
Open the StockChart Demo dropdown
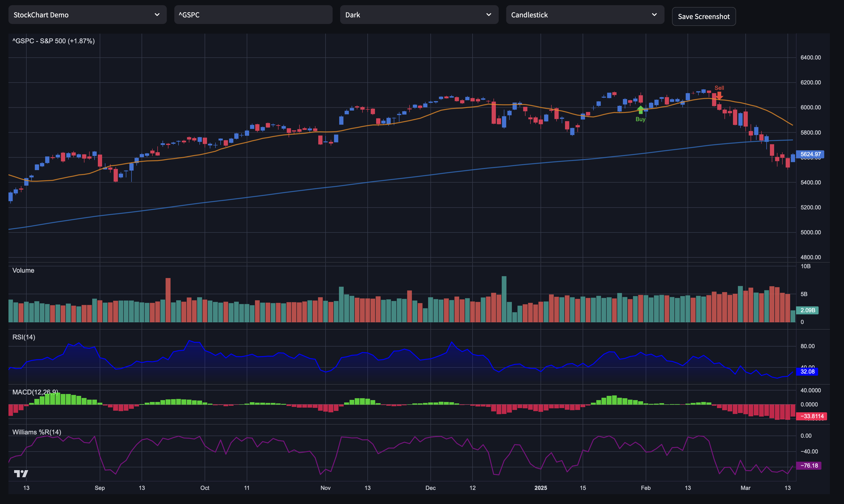click(87, 15)
